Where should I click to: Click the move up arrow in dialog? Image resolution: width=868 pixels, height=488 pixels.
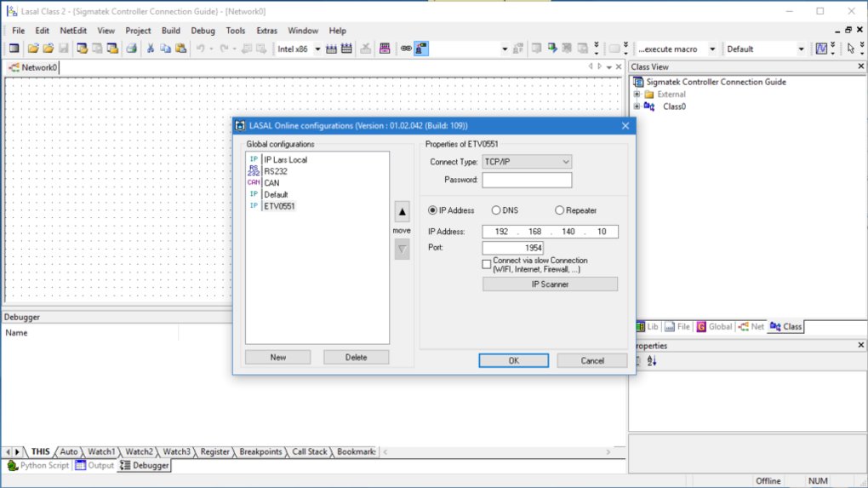point(402,212)
